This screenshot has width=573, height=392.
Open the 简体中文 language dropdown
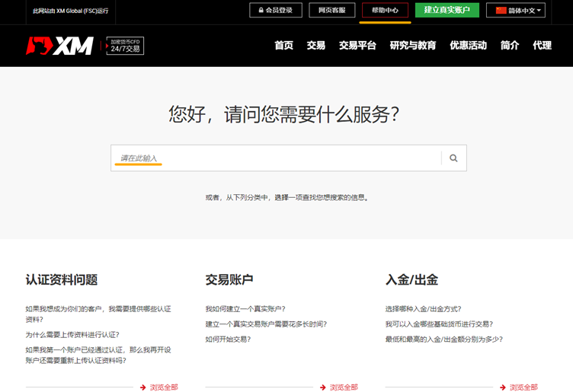click(x=518, y=11)
